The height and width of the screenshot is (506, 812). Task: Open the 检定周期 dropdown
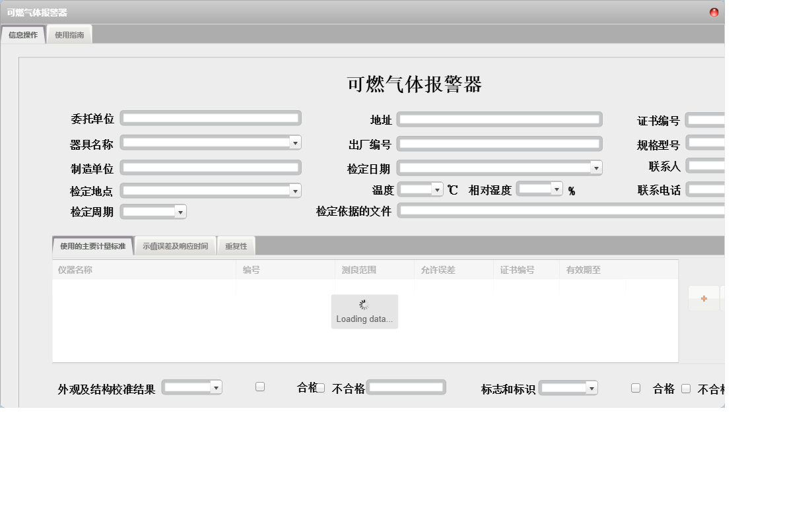[x=180, y=212]
